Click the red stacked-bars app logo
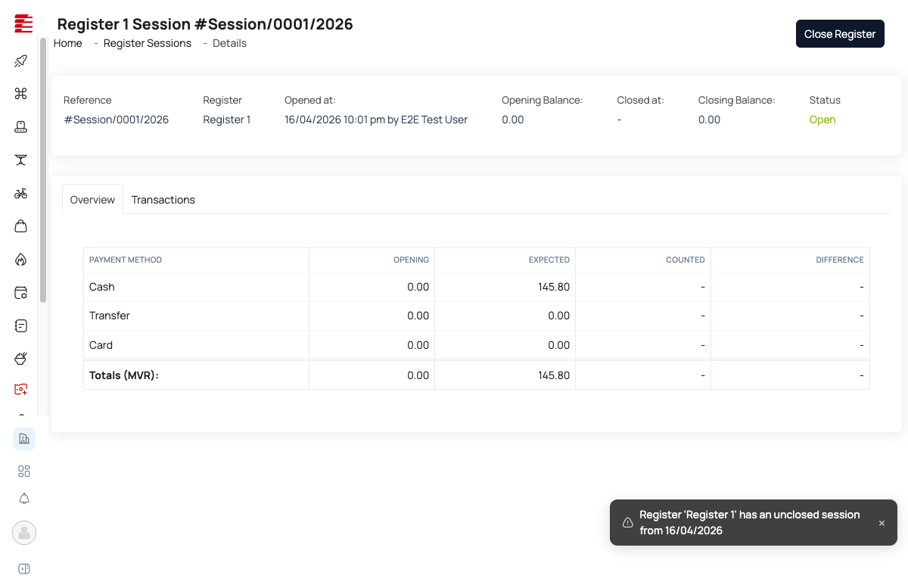The width and height of the screenshot is (908, 588). click(x=23, y=23)
